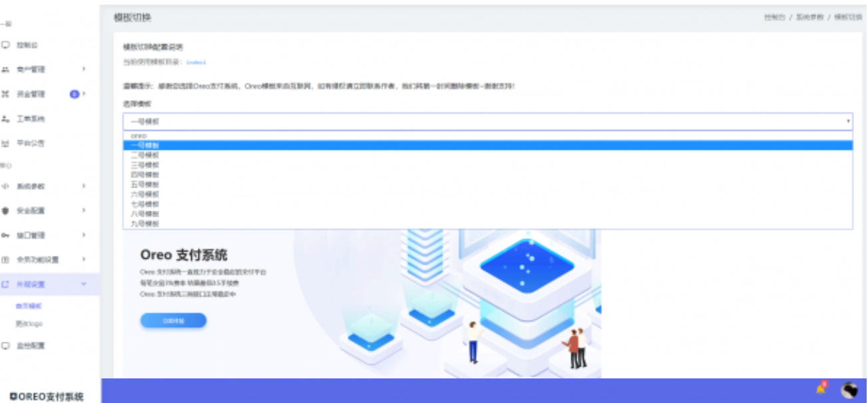Viewport: 868px width, 403px height.
Task: Click the 选择模板 field label
Action: [x=136, y=104]
